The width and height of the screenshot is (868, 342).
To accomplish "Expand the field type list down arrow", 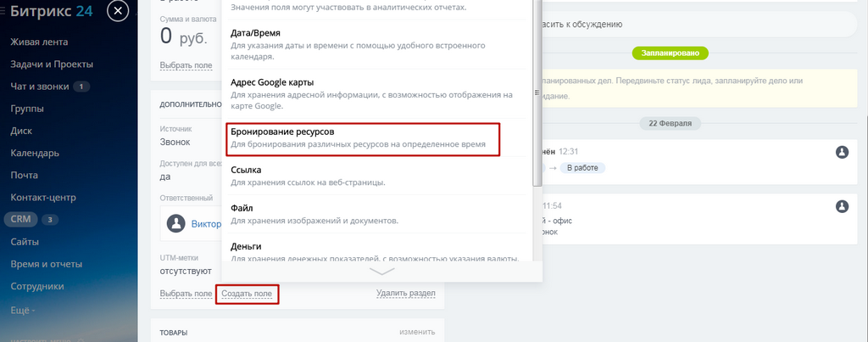I will coord(381,271).
